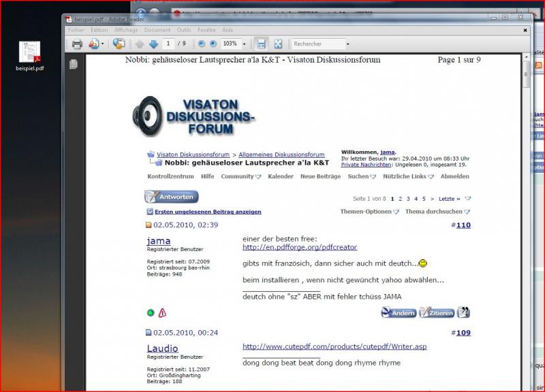The width and height of the screenshot is (545, 392).
Task: Open the pages panel icon in sidebar
Action: click(x=74, y=64)
